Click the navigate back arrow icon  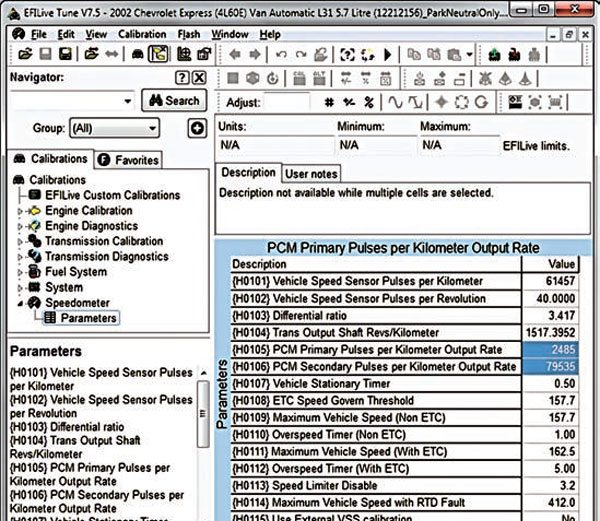[235, 55]
